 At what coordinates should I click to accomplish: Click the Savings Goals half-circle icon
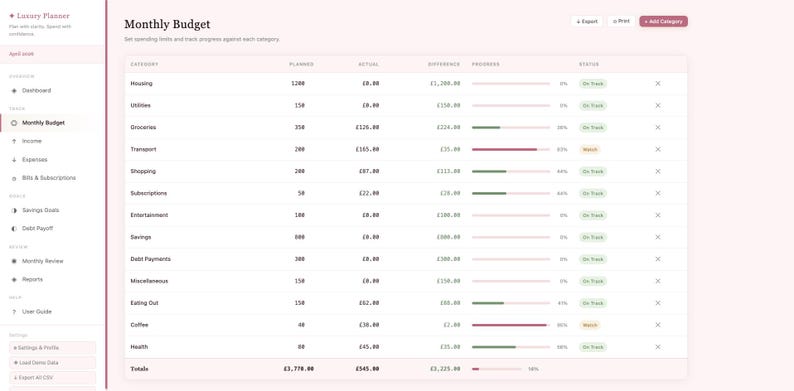tap(14, 210)
